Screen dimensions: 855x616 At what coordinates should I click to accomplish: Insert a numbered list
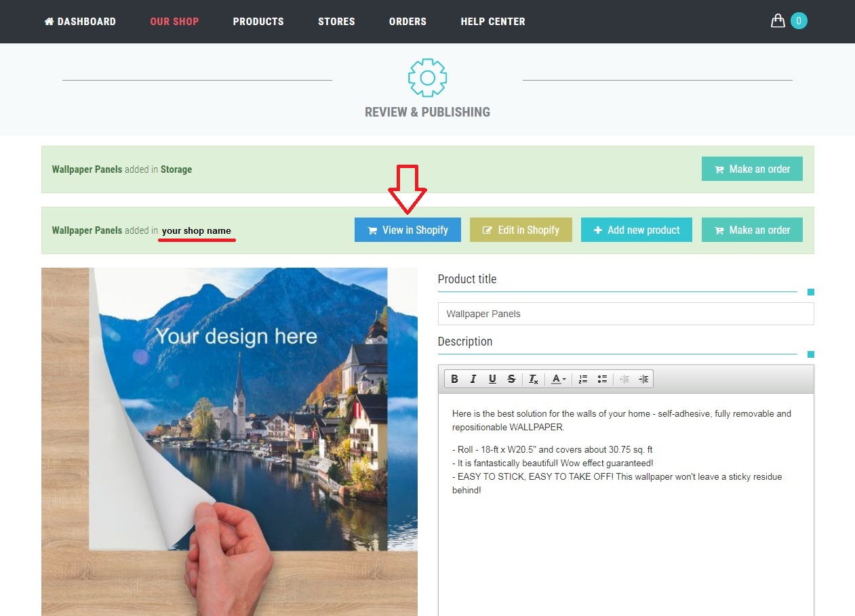click(582, 379)
